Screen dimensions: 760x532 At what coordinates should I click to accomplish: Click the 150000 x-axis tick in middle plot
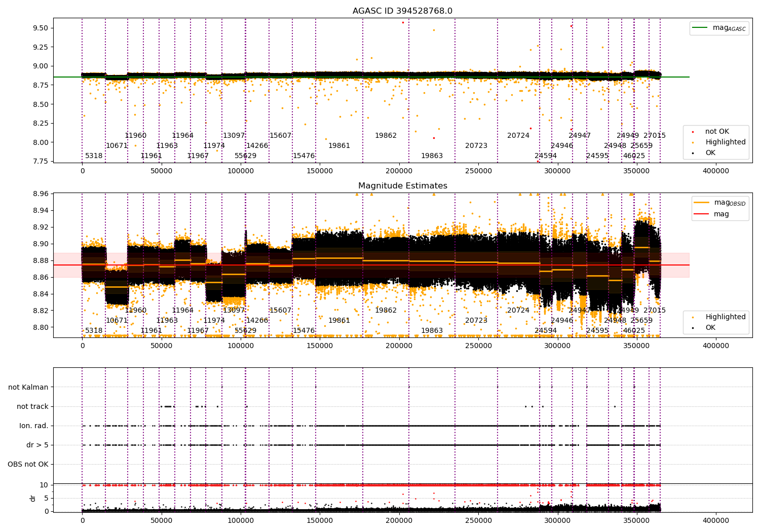(320, 346)
